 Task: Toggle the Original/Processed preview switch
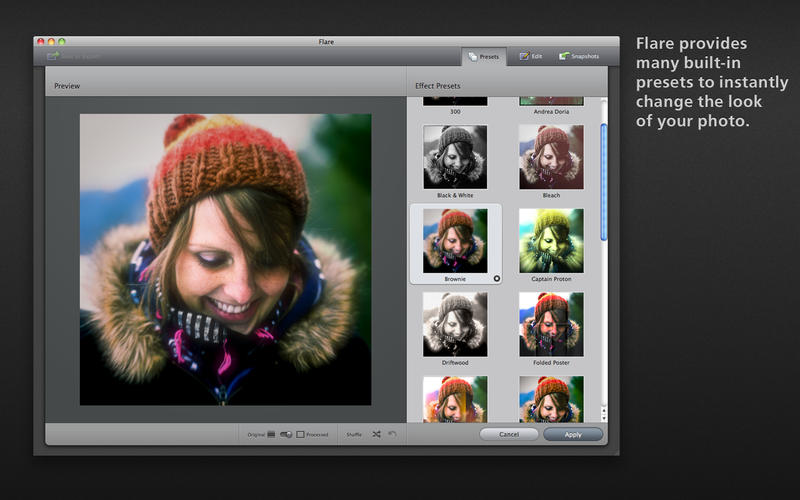[286, 434]
